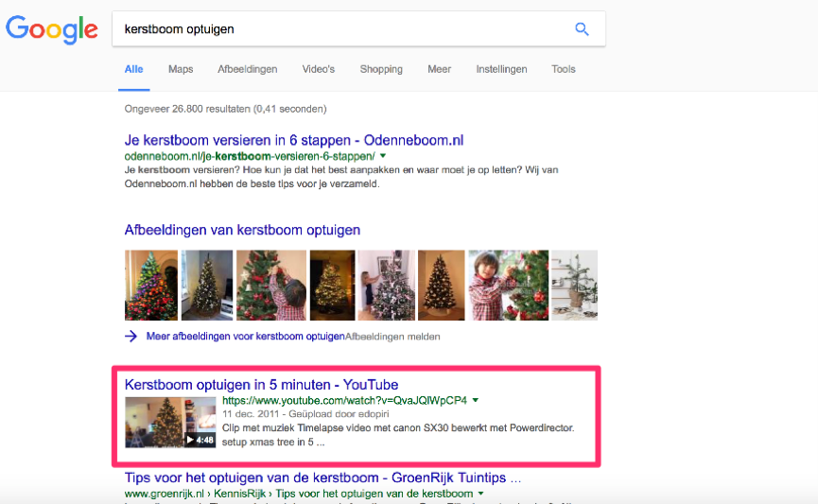Click Meer afbeeldingen voor kerstboom optuigen link
This screenshot has height=504, width=818.
[245, 337]
